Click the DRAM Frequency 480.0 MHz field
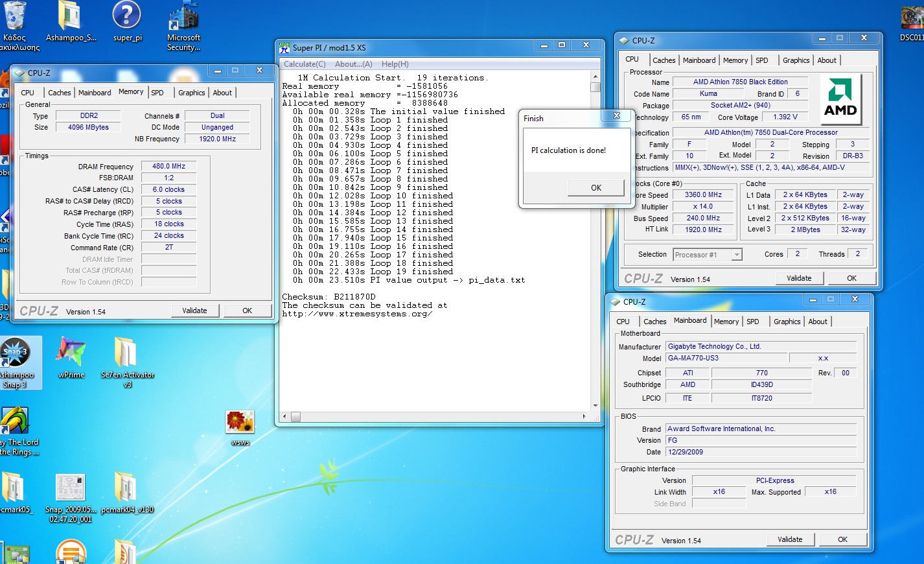The width and height of the screenshot is (924, 564). pyautogui.click(x=168, y=167)
